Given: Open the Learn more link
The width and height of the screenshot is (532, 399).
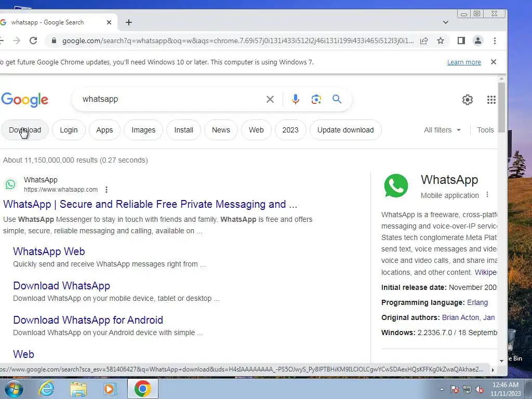Looking at the screenshot, I should (464, 62).
